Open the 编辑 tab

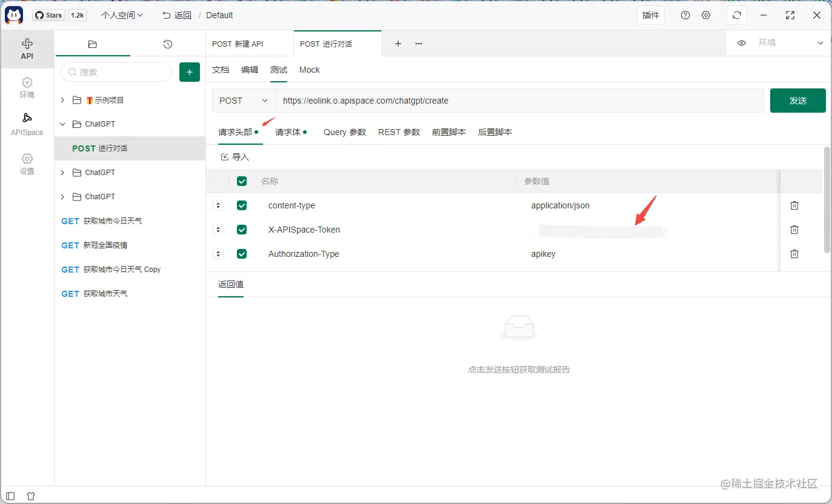[x=250, y=70]
